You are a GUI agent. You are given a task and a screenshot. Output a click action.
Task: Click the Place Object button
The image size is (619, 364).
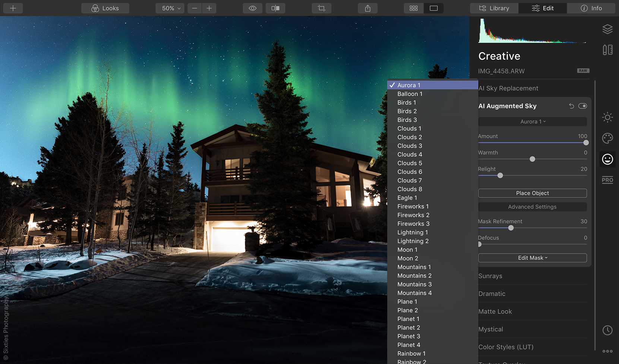532,193
